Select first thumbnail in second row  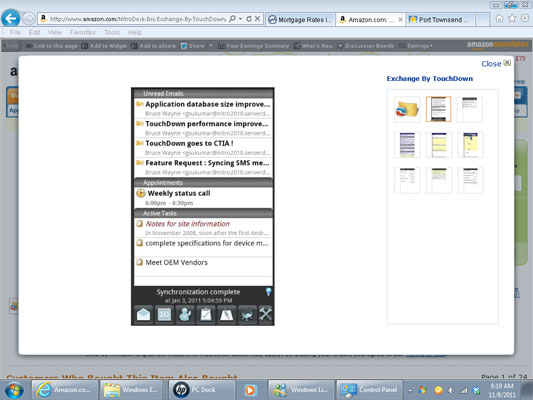point(407,145)
